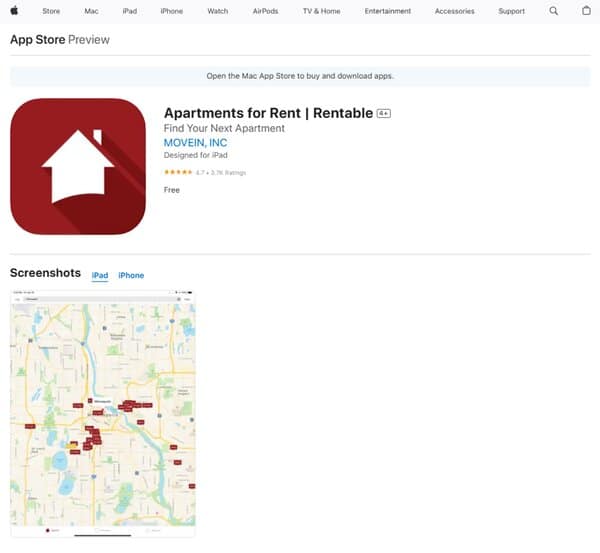Open the Watch menu item
Viewport: 600px width, 553px height.
coord(218,11)
